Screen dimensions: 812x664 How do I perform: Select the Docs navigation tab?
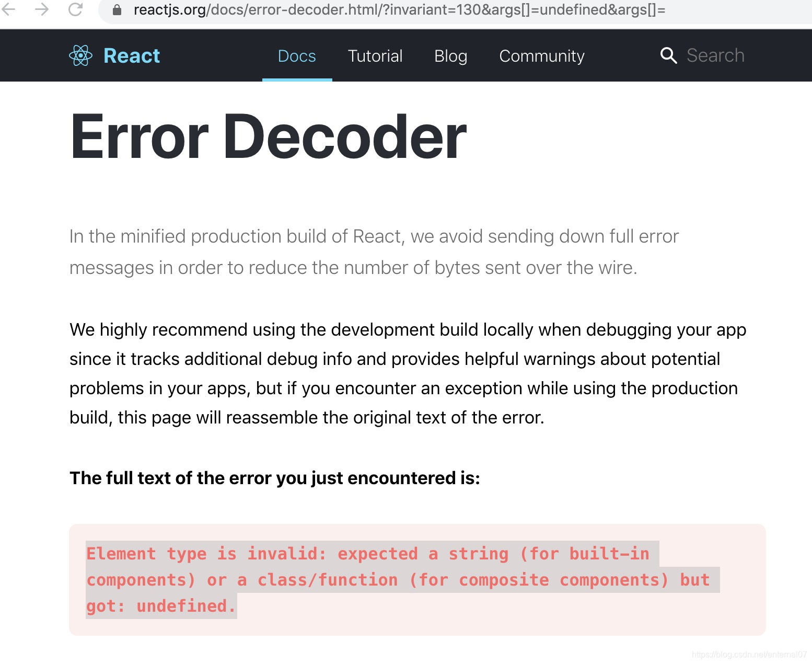coord(297,55)
